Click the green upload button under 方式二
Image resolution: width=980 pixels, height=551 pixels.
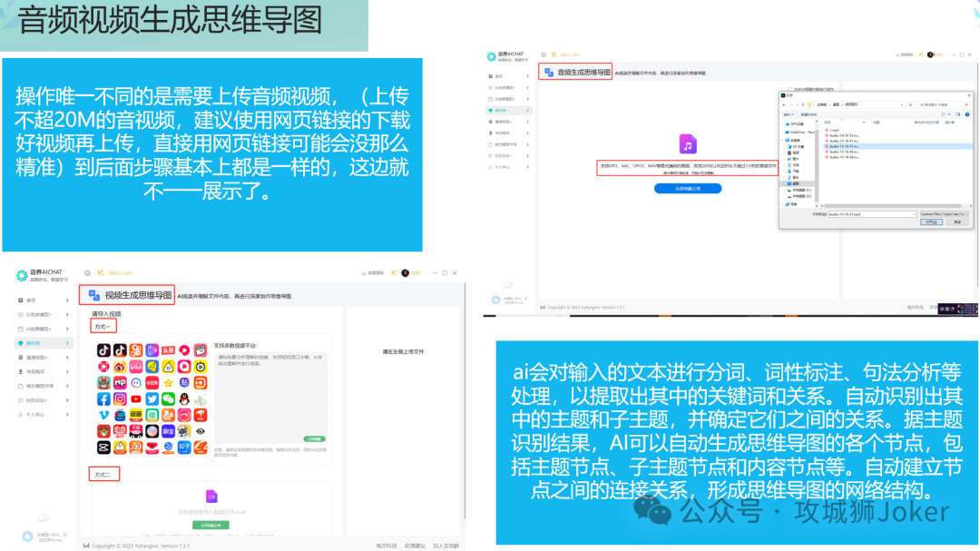pos(211,526)
